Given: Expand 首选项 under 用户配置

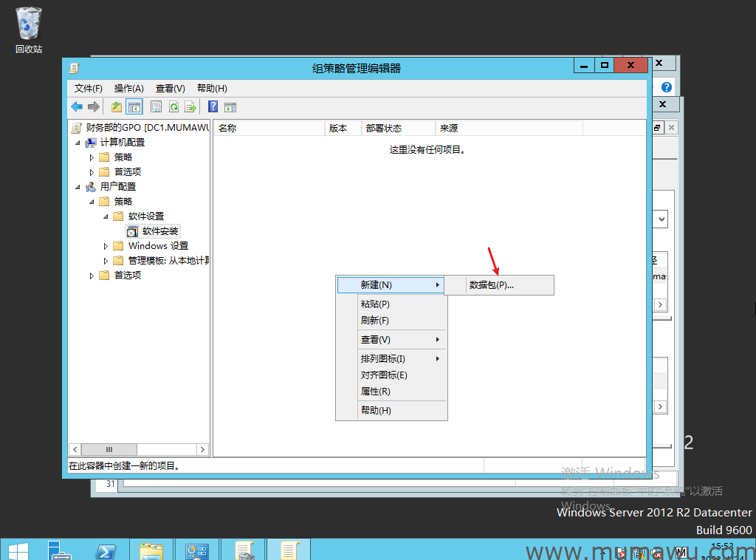Looking at the screenshot, I should [92, 276].
